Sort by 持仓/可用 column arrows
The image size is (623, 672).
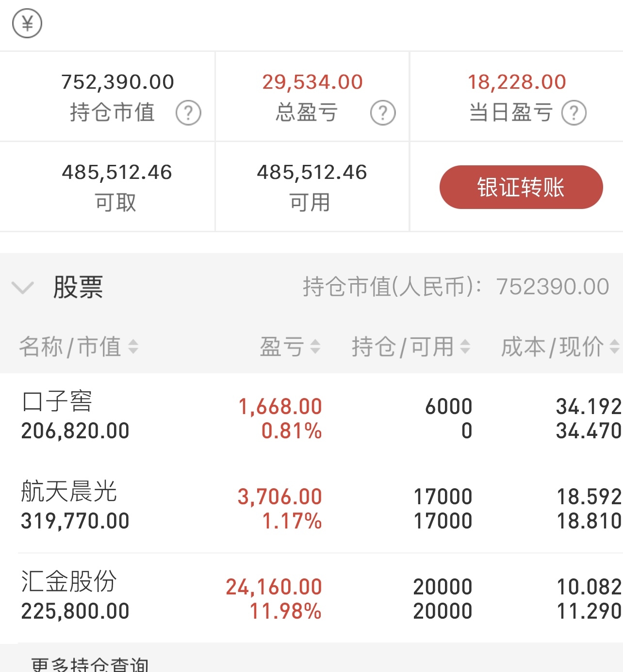(465, 347)
